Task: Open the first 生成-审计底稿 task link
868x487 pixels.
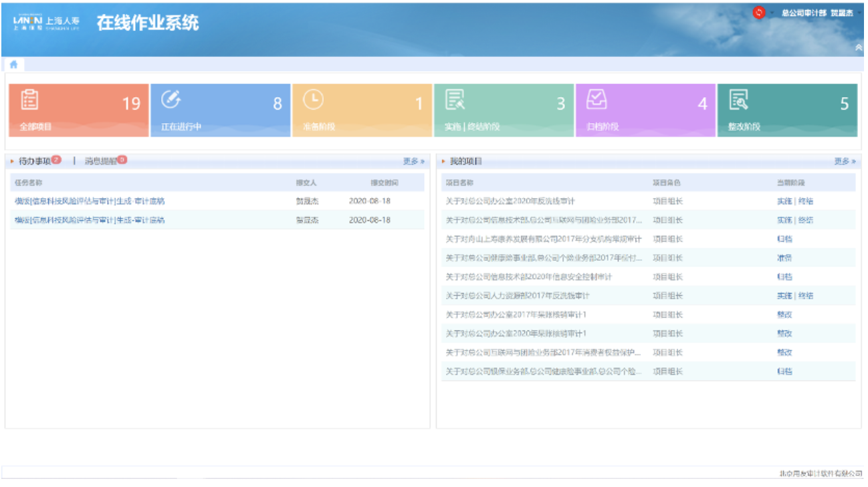Action: pos(90,201)
